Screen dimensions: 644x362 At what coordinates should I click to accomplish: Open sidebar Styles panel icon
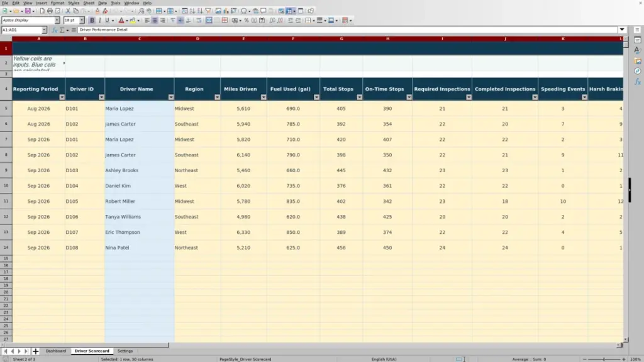pos(638,50)
